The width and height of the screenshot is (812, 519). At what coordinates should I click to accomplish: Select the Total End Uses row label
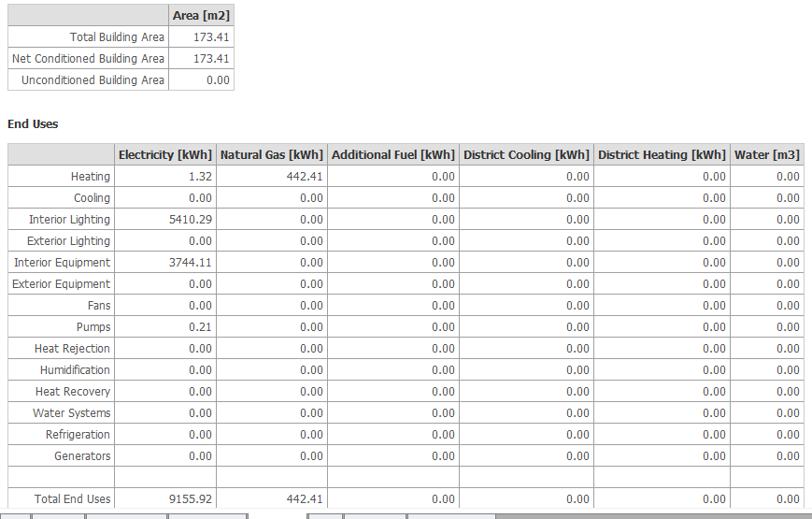[73, 499]
